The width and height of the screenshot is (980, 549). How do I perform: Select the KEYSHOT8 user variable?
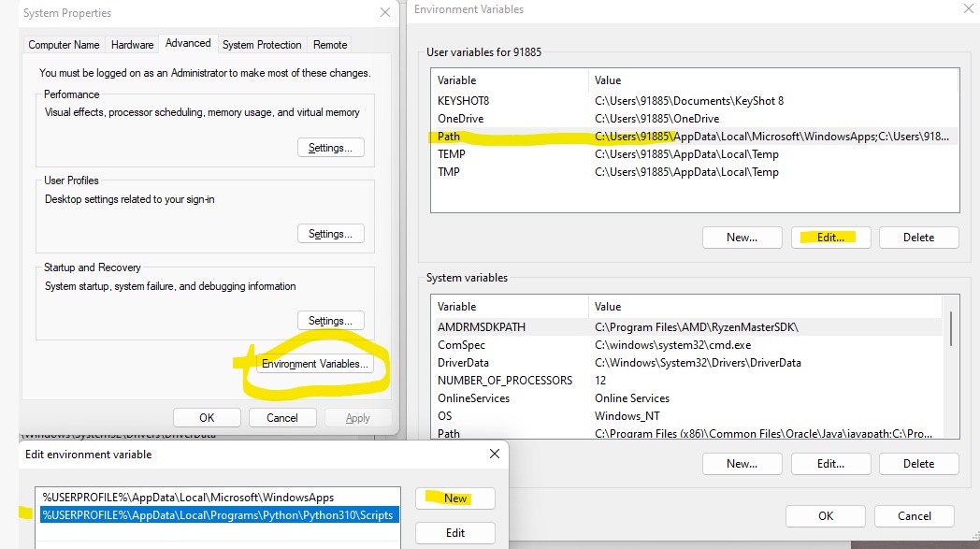692,101
